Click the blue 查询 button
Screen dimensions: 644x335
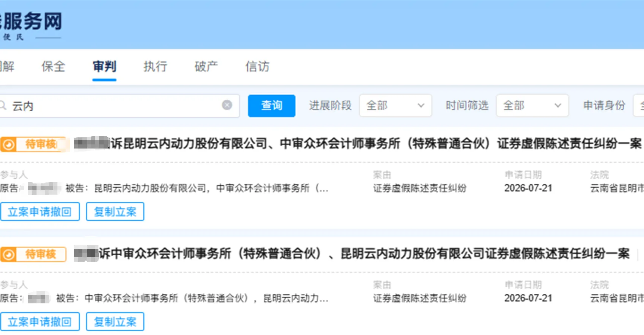pos(272,106)
